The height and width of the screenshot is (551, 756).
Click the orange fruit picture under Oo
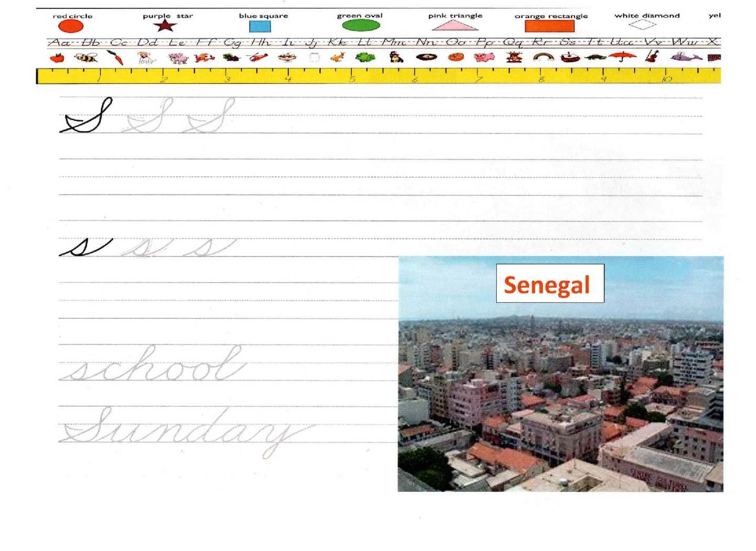[x=456, y=57]
